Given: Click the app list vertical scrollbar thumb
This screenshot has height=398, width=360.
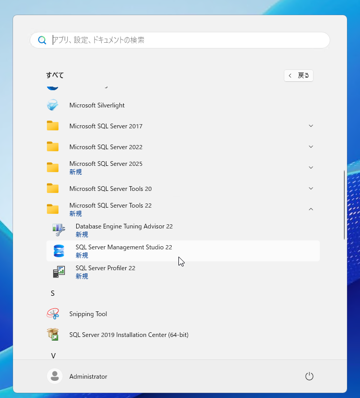Looking at the screenshot, I should [344, 205].
